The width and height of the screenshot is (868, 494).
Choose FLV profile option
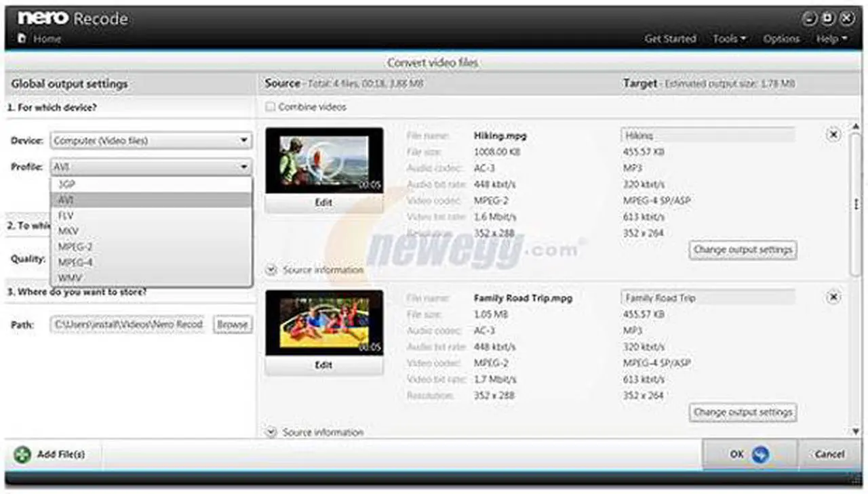(151, 215)
